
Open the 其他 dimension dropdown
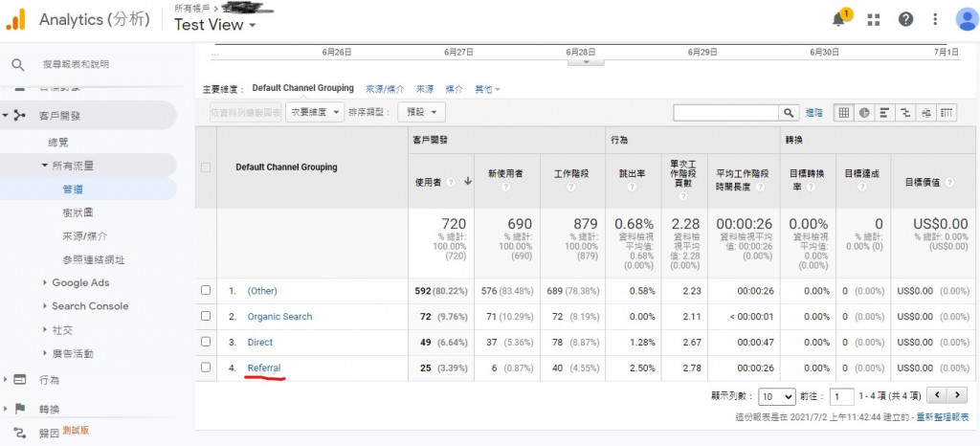coord(487,89)
